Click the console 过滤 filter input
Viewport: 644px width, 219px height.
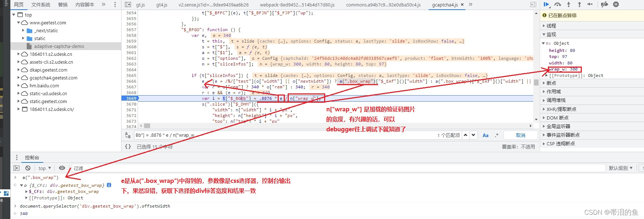[x=338, y=168]
